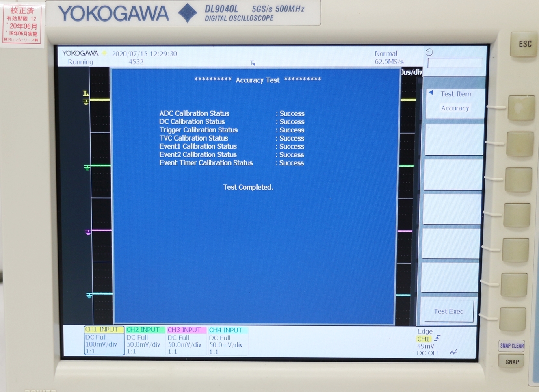Click the green CH2 ground marker icon
This screenshot has height=392, width=539.
pyautogui.click(x=87, y=167)
